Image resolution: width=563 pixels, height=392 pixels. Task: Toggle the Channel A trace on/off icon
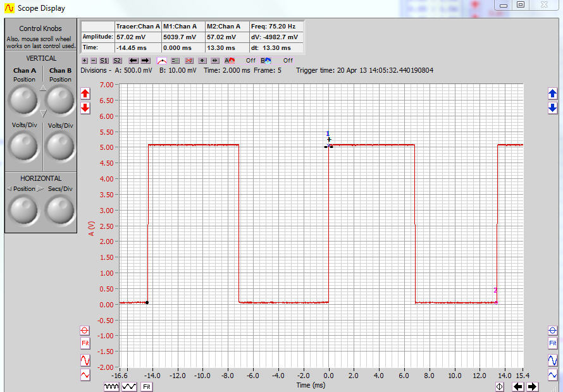click(x=230, y=61)
